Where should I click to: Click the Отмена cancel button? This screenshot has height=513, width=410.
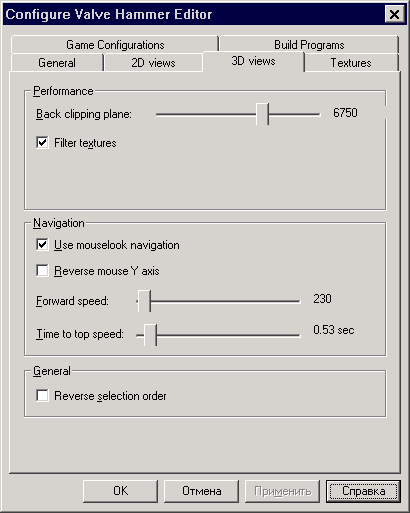coord(201,491)
